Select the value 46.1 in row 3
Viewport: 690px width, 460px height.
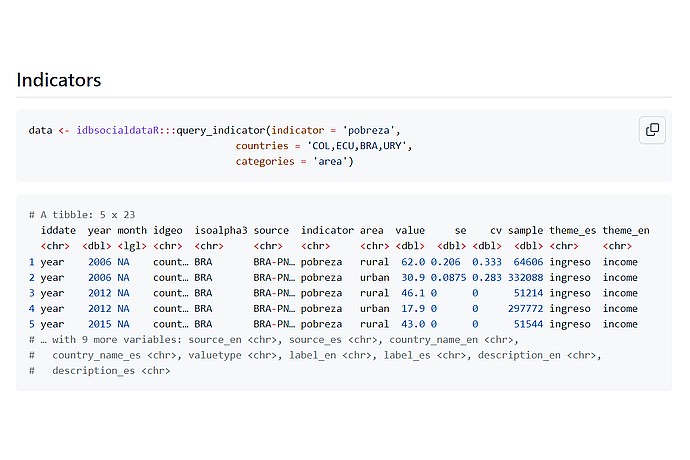[413, 293]
